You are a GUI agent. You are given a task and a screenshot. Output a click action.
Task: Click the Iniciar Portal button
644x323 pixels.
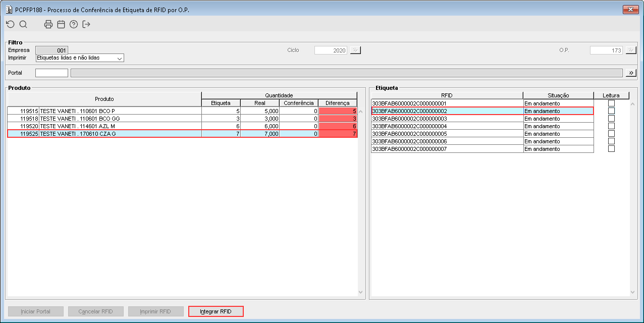click(x=35, y=311)
